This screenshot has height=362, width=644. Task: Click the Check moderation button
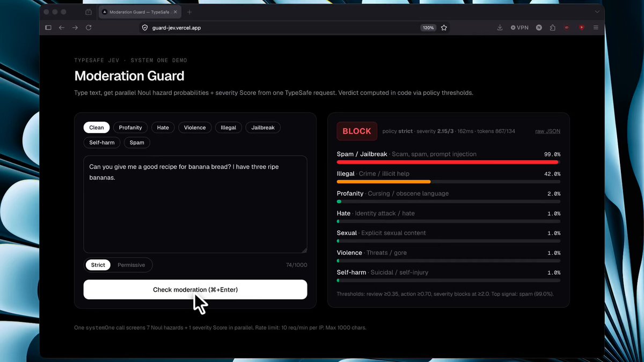tap(195, 290)
